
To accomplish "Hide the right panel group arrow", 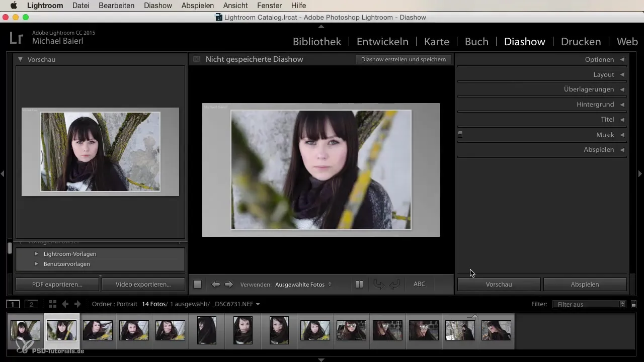I will pos(640,173).
